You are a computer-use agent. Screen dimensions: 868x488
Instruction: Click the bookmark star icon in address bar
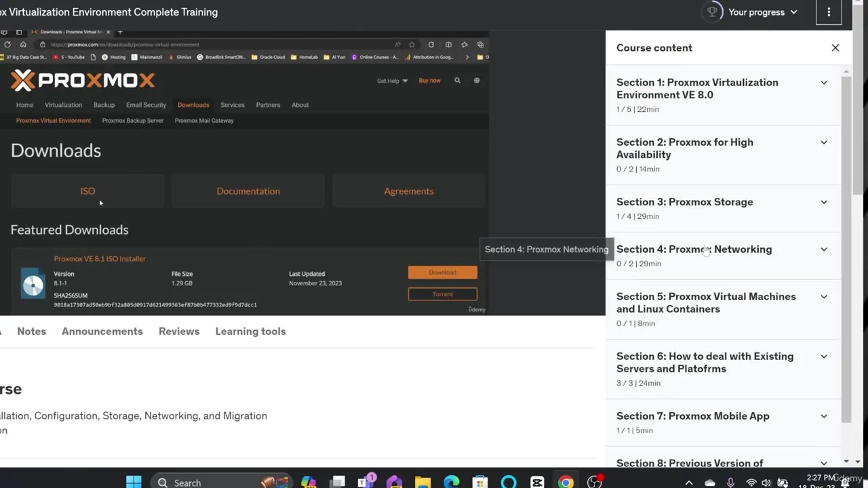coord(412,45)
